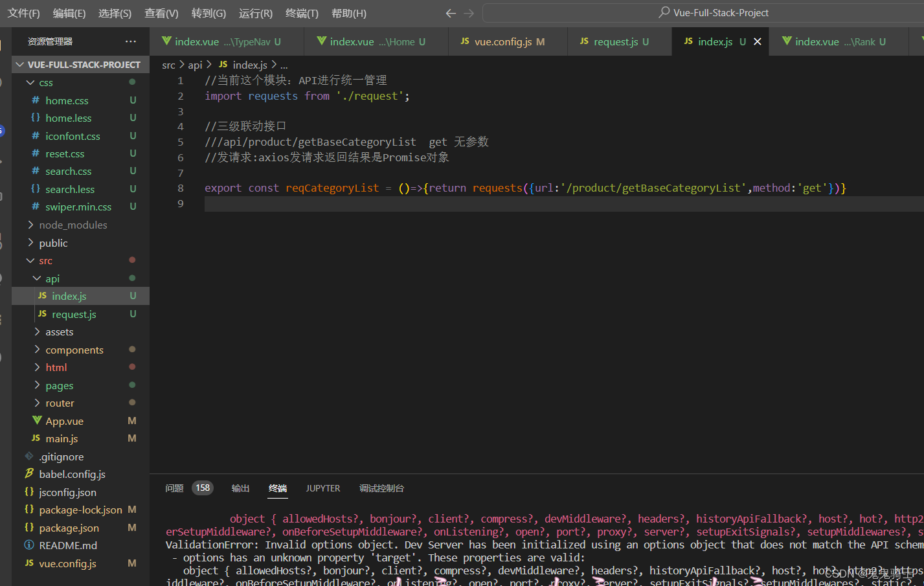Collapse the src folder
Viewport: 924px width, 586px height.
pyautogui.click(x=30, y=260)
